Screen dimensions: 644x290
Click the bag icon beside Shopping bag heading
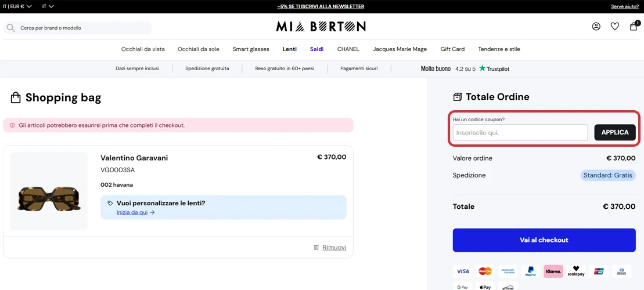[16, 97]
